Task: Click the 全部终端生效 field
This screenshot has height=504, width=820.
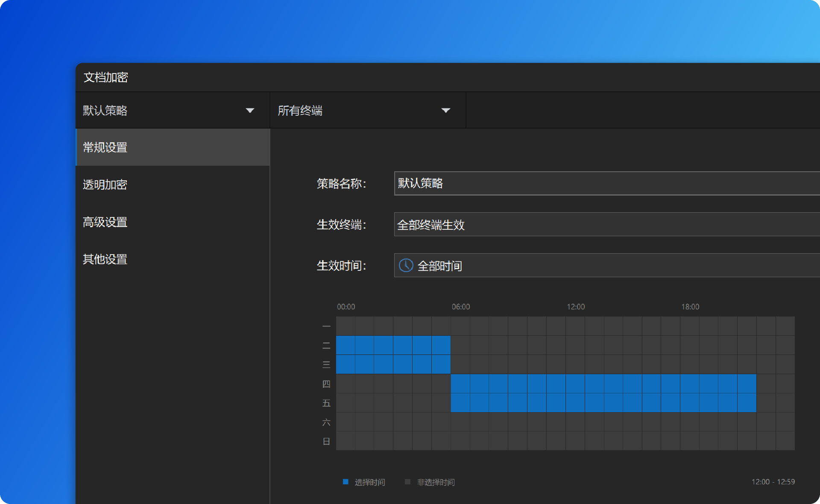Action: click(x=607, y=224)
